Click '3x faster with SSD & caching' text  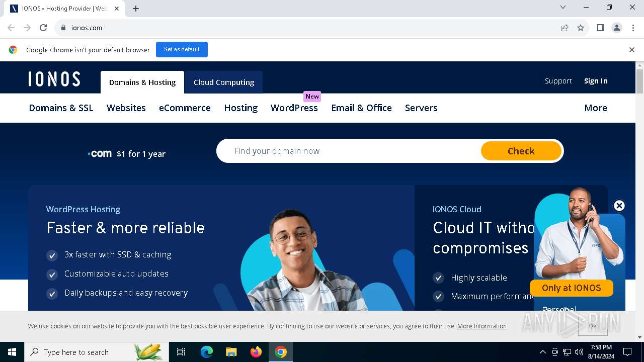(x=118, y=254)
